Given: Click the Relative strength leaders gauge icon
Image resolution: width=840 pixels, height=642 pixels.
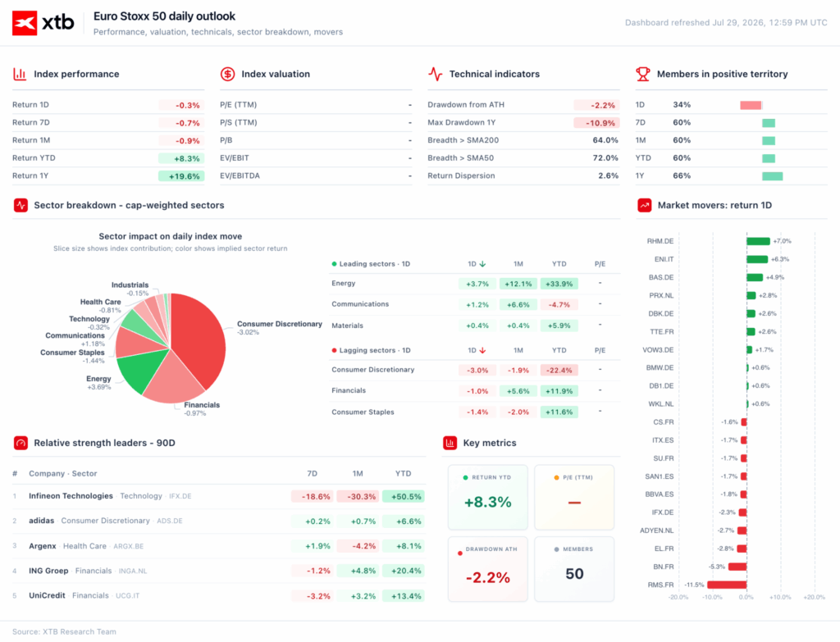Looking at the screenshot, I should point(21,443).
